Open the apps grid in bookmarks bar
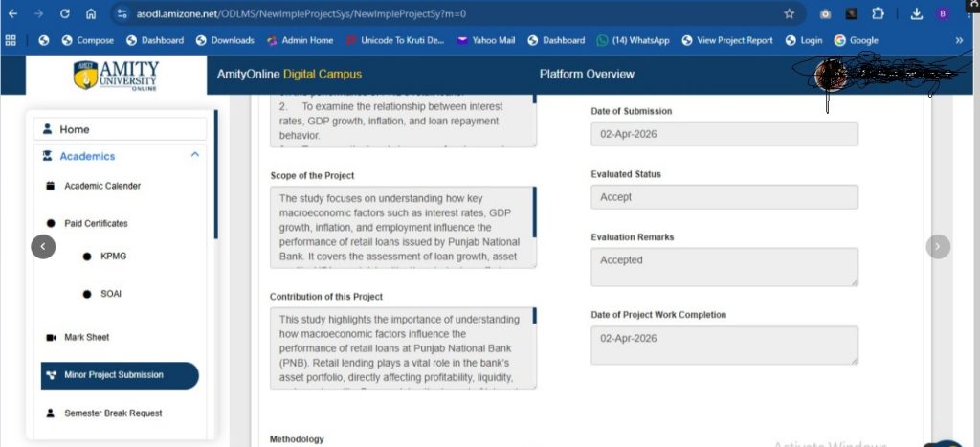The height and width of the screenshot is (447, 980). [x=10, y=40]
